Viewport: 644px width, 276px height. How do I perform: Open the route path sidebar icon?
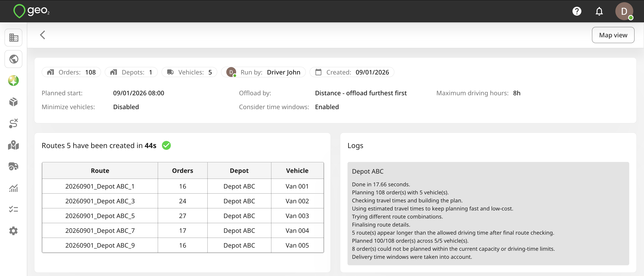13,123
